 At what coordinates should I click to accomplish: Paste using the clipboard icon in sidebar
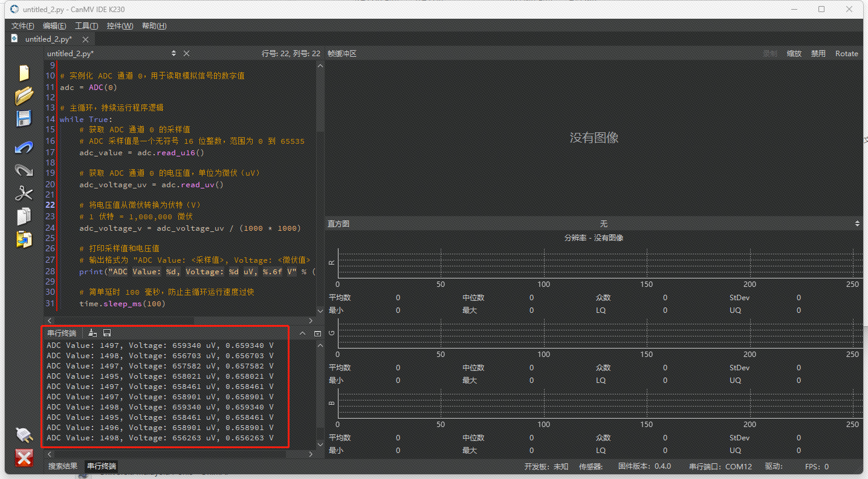pos(24,239)
